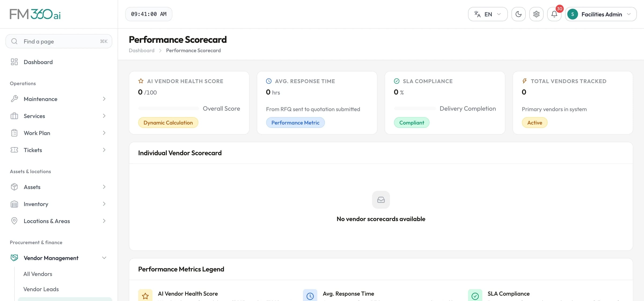Click 'Individual Vendor Scorecard' heading

click(180, 153)
